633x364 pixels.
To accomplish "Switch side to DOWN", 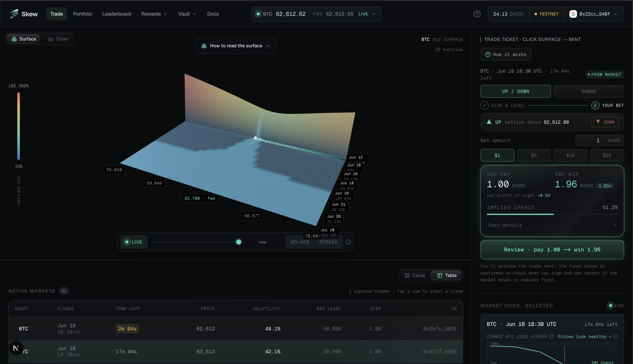I will (x=605, y=122).
